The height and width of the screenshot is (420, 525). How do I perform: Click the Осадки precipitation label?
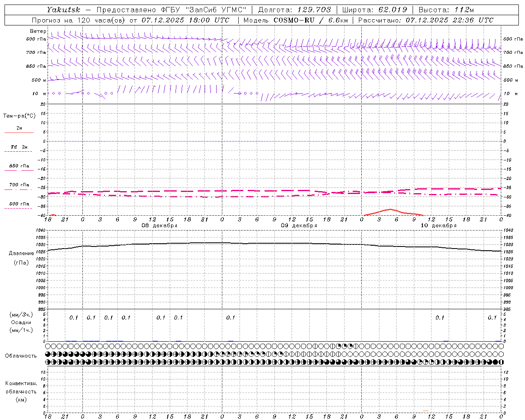(x=21, y=322)
